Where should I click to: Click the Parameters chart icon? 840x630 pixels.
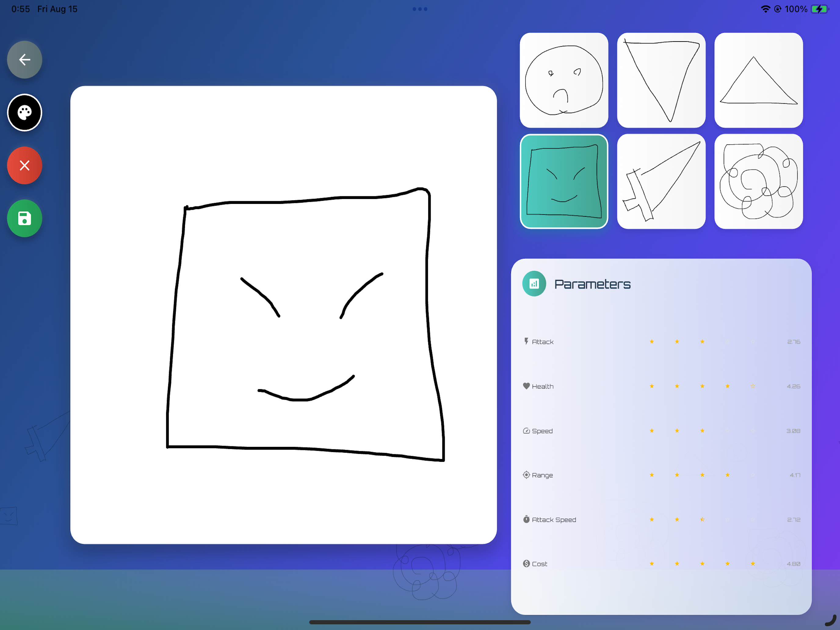(534, 284)
